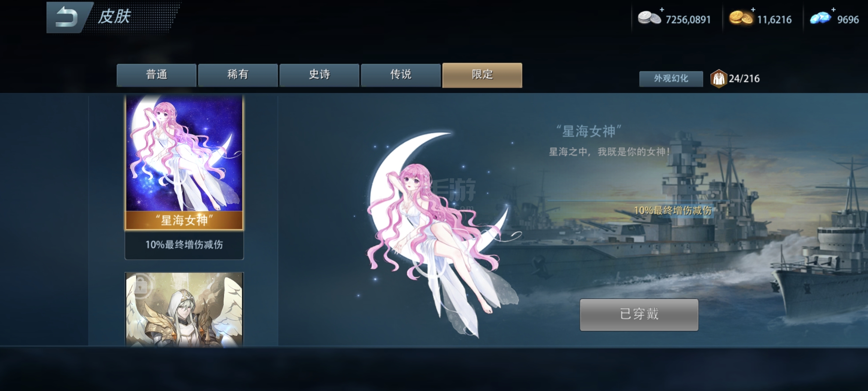Screen dimensions: 868x391
Task: Click the outfit collection suit icon
Action: (719, 79)
